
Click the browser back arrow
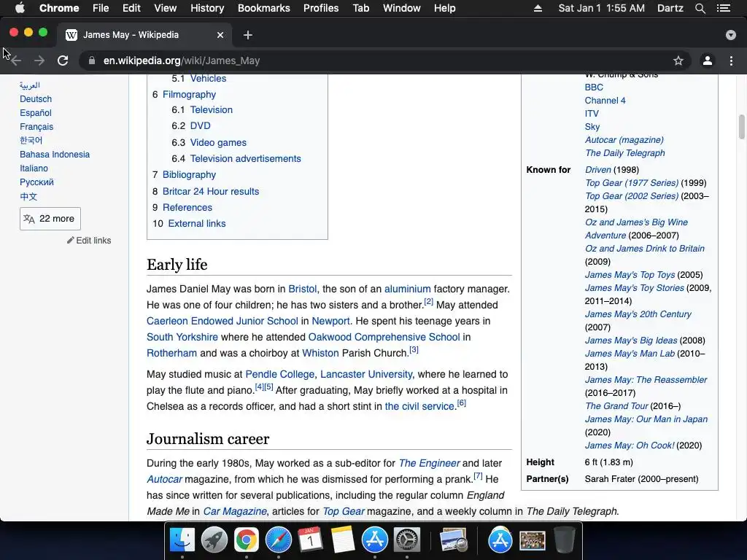16,61
